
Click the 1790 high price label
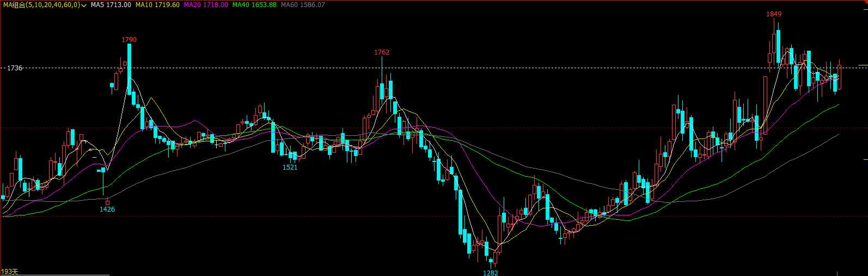(x=129, y=40)
